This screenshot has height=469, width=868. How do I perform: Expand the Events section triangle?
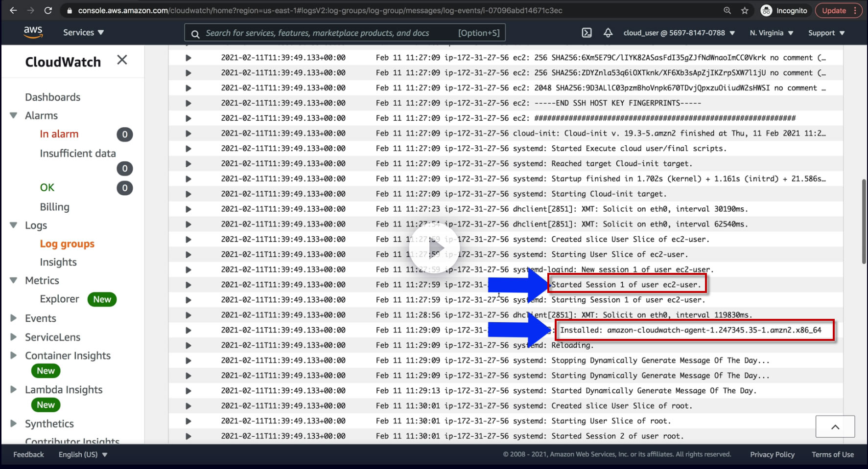14,318
